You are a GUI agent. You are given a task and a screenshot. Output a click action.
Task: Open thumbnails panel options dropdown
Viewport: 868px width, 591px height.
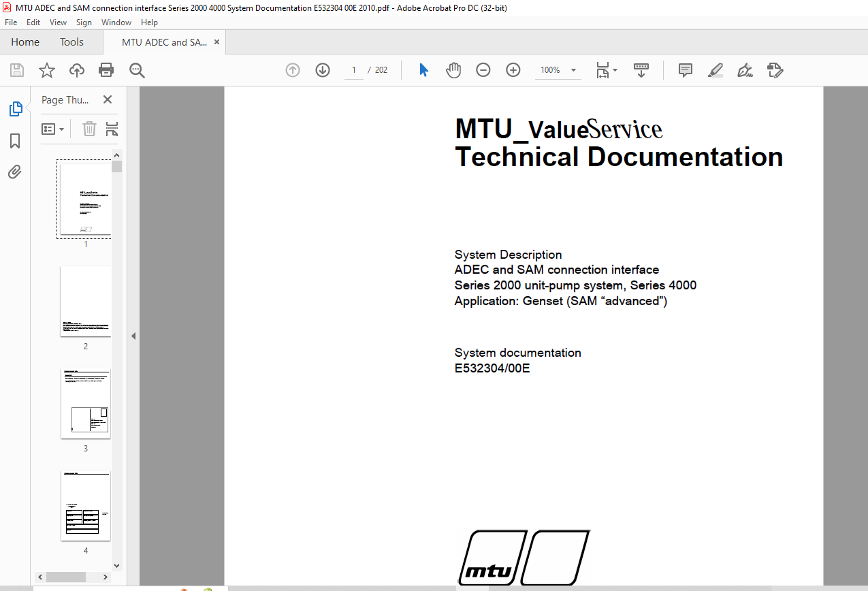[52, 129]
